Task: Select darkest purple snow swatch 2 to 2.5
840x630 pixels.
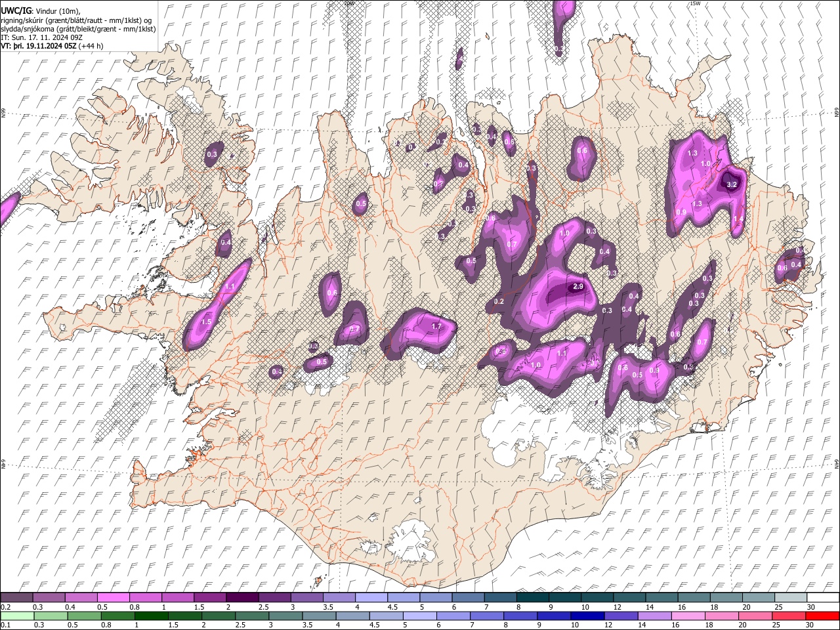Action: point(242,598)
